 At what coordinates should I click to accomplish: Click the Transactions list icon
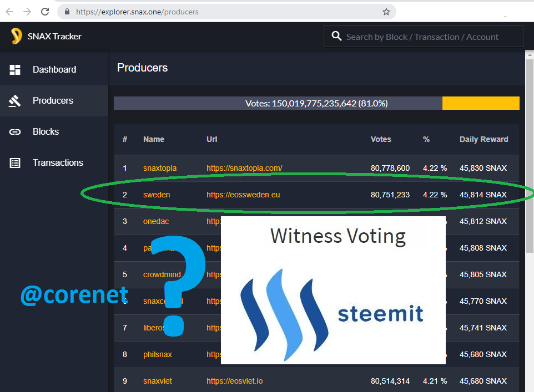click(14, 163)
